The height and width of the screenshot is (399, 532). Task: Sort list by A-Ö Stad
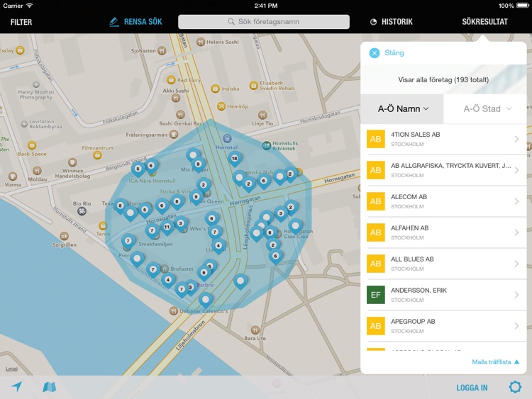click(x=485, y=109)
